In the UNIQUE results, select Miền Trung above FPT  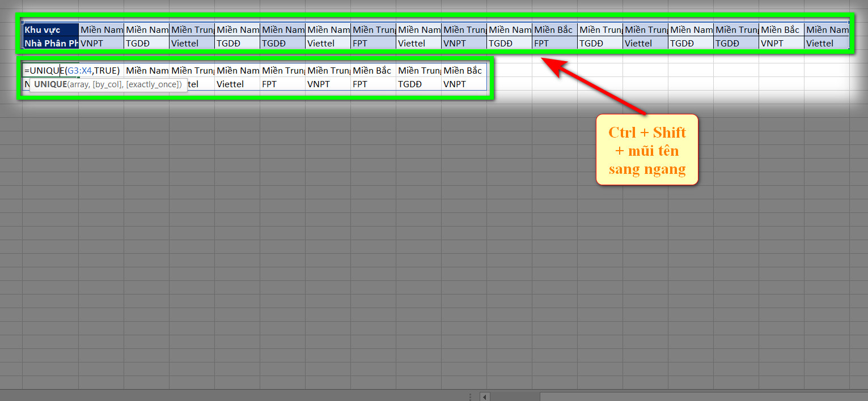[x=283, y=71]
